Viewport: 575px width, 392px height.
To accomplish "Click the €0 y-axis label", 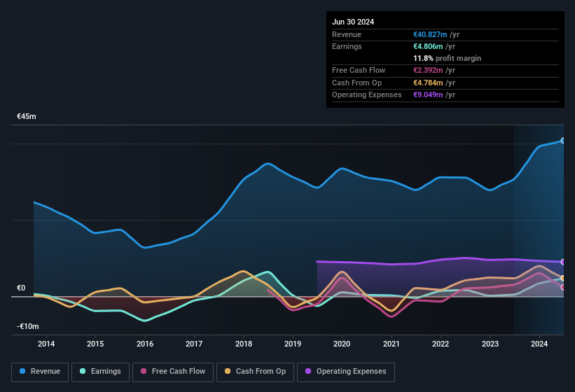I will click(x=21, y=288).
